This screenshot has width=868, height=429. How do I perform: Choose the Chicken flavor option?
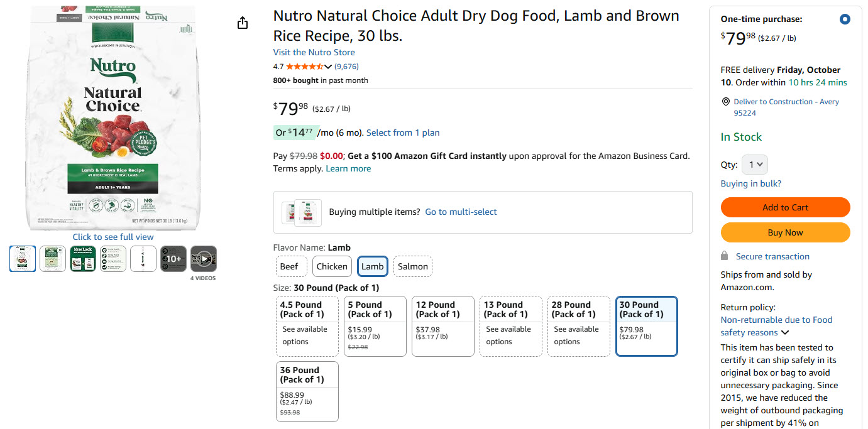[332, 266]
